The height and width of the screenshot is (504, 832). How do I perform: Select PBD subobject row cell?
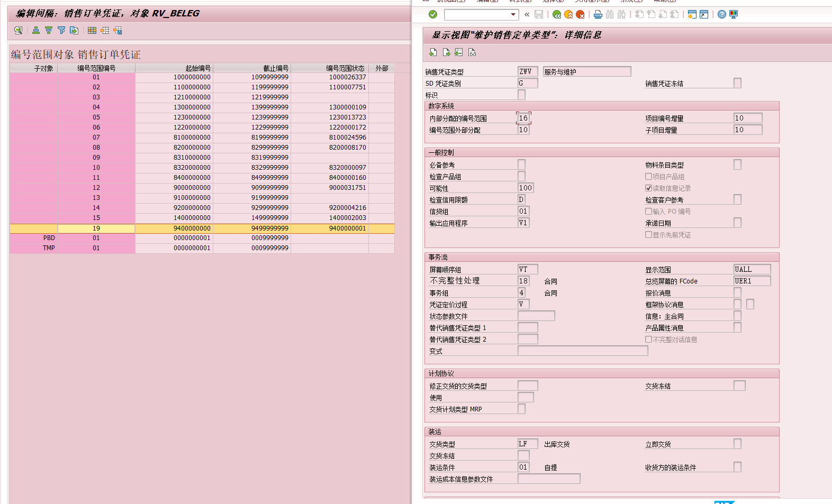34,238
